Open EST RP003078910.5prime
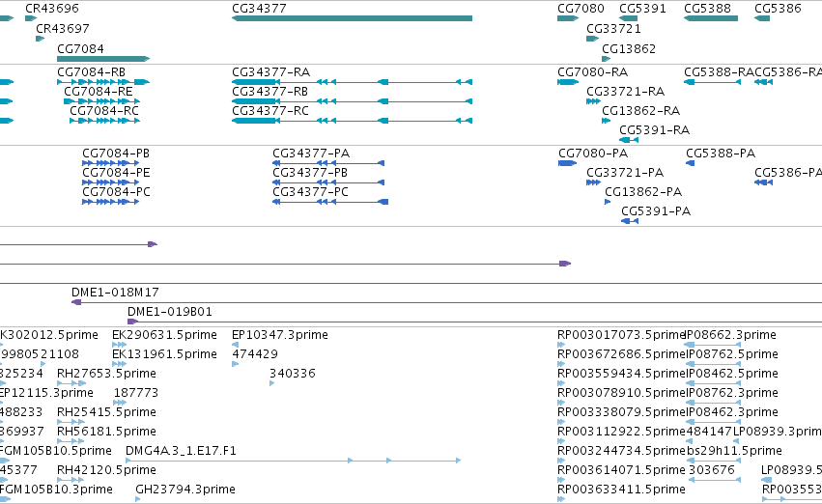 (x=621, y=392)
